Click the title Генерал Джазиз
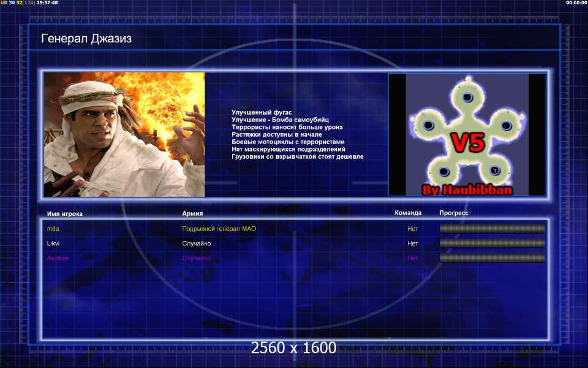 86,38
